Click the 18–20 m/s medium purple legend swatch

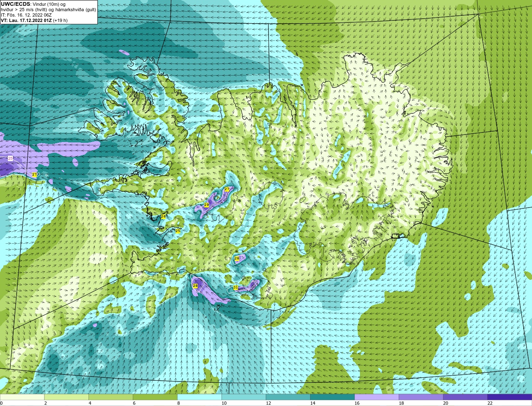pyautogui.click(x=421, y=397)
